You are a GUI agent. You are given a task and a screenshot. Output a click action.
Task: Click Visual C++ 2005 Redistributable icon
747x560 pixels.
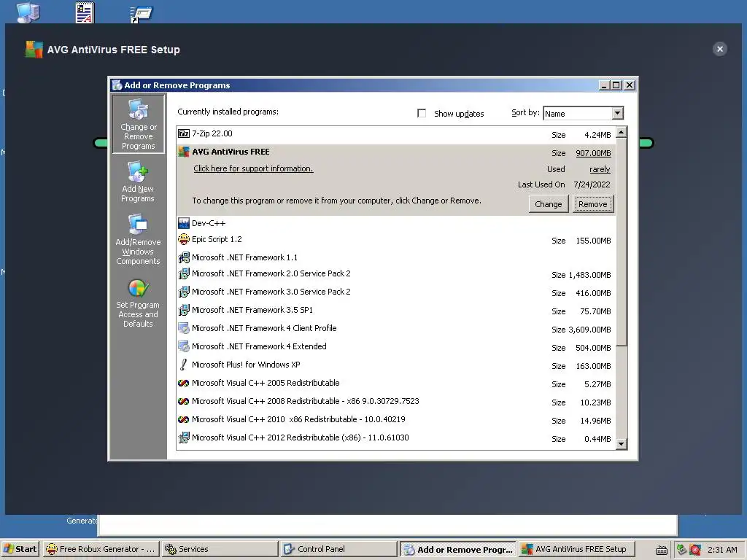pos(183,383)
